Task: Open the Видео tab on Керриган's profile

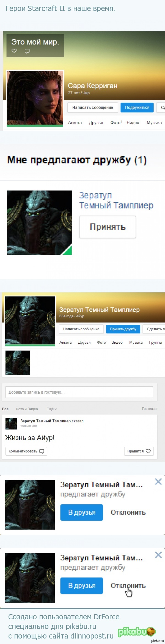Action: (133, 123)
